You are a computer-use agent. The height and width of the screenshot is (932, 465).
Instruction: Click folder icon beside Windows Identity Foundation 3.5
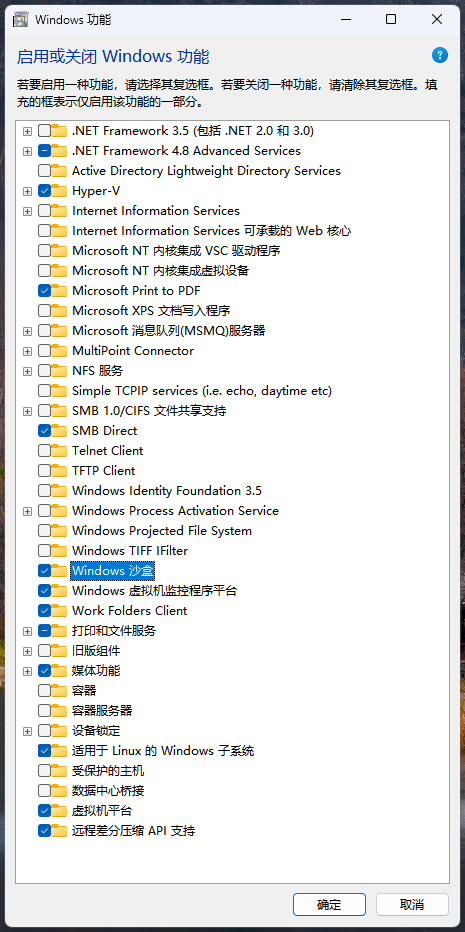(59, 491)
